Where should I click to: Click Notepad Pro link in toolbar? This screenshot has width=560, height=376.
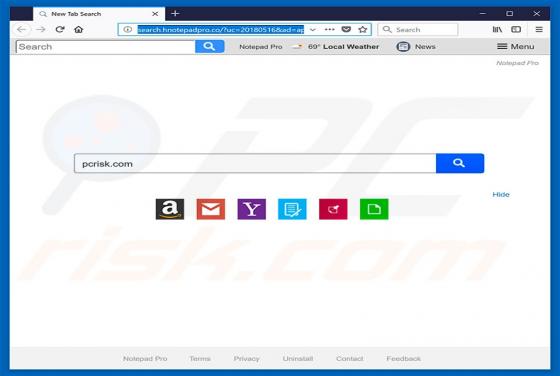261,47
